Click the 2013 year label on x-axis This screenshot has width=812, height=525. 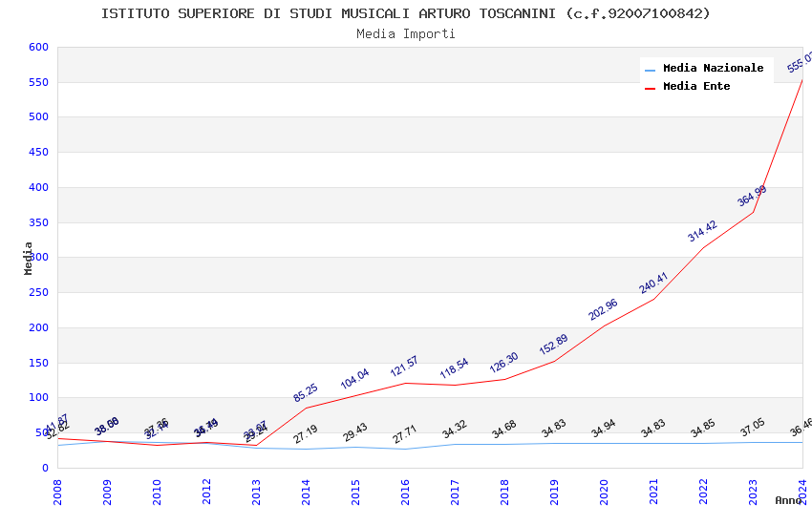pos(256,492)
